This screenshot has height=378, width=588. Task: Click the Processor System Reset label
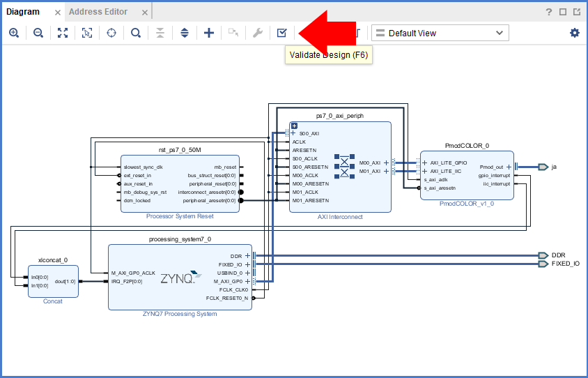[180, 216]
